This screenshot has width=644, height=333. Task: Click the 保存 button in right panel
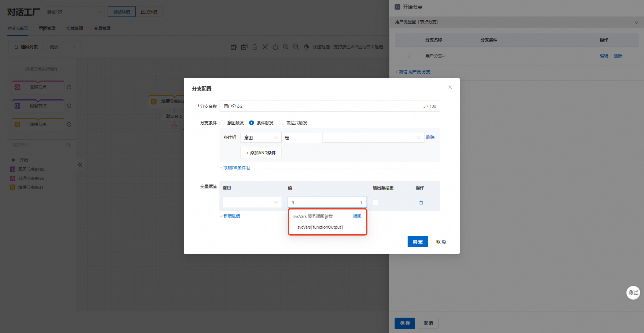point(405,323)
